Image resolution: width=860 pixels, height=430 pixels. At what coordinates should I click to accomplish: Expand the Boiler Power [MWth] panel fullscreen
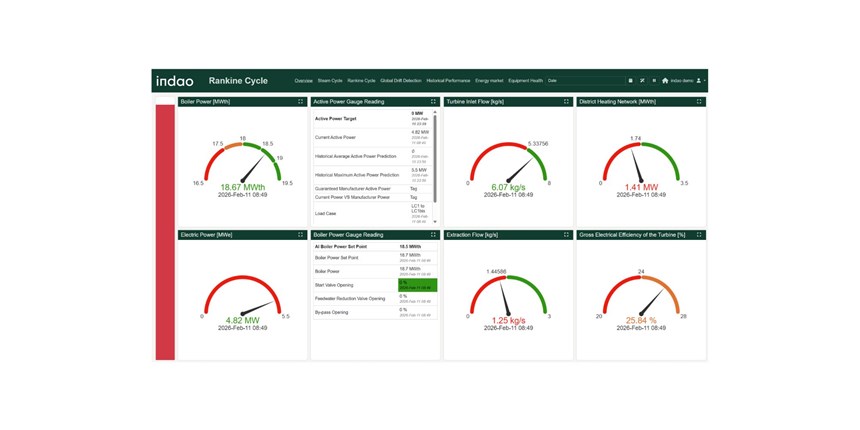(x=300, y=102)
